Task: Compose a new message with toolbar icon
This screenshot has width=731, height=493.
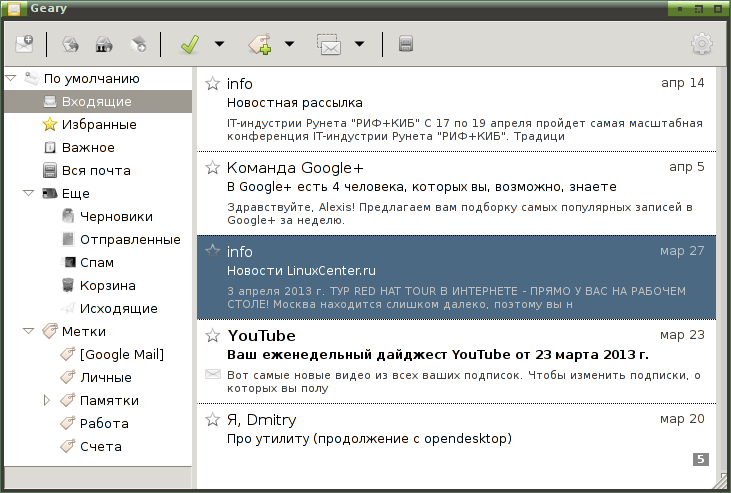Action: point(24,44)
